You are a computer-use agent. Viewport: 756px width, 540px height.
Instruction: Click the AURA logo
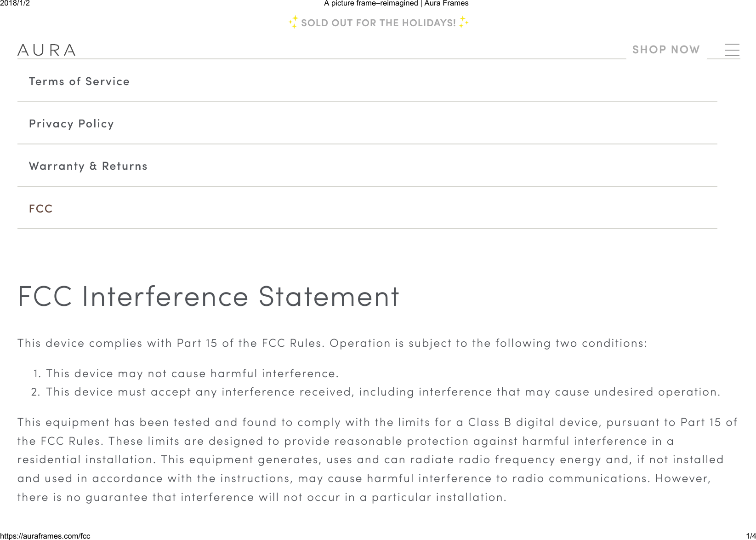coord(46,50)
